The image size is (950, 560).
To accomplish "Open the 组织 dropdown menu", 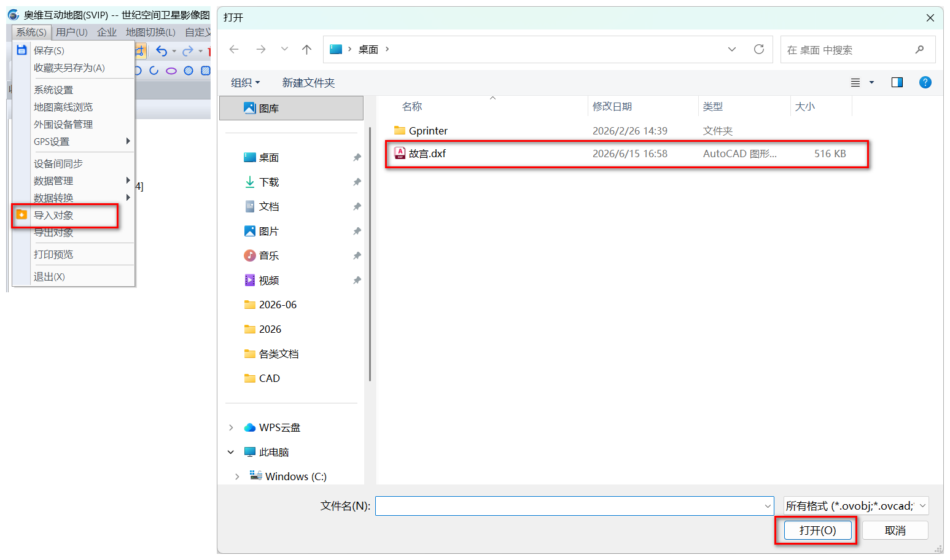I will point(246,83).
